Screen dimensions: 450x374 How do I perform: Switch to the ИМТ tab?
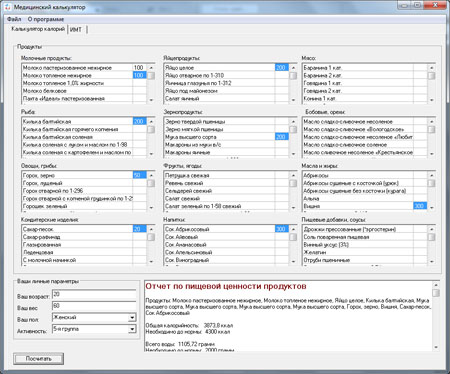[76, 30]
